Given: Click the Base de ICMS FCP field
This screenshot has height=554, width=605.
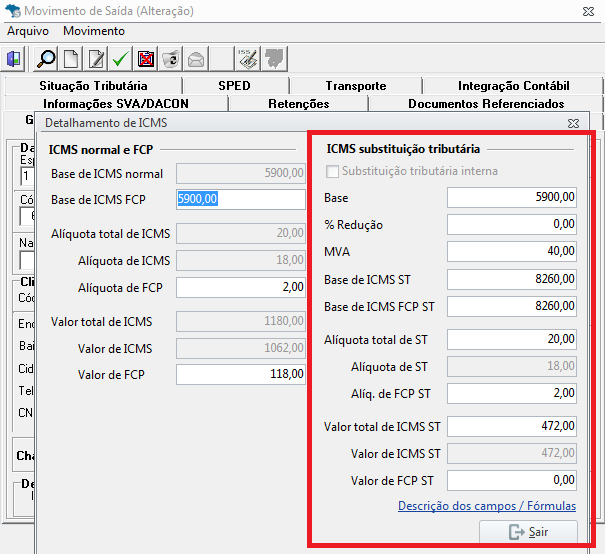Looking at the screenshot, I should click(x=241, y=199).
